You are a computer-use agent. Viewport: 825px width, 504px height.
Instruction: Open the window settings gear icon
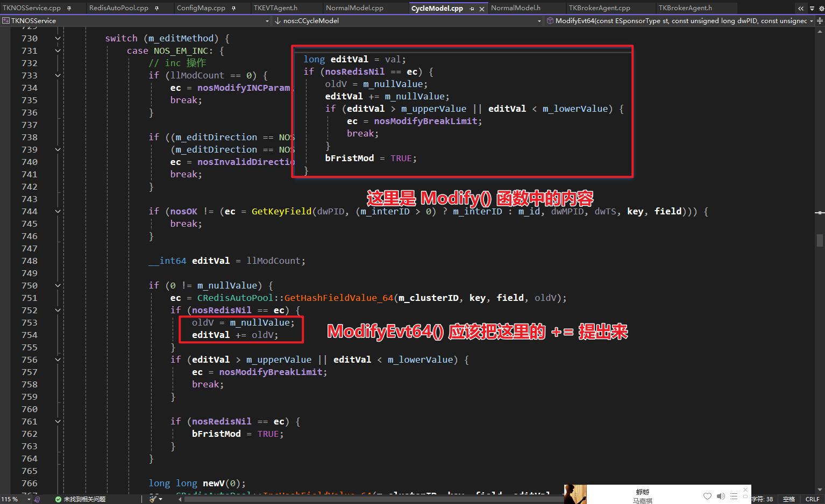click(821, 8)
